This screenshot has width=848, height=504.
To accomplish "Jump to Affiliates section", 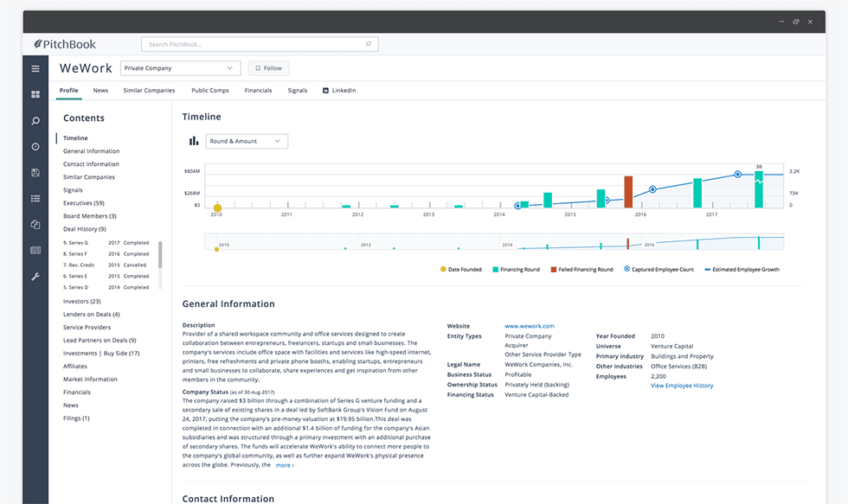I will [74, 367].
